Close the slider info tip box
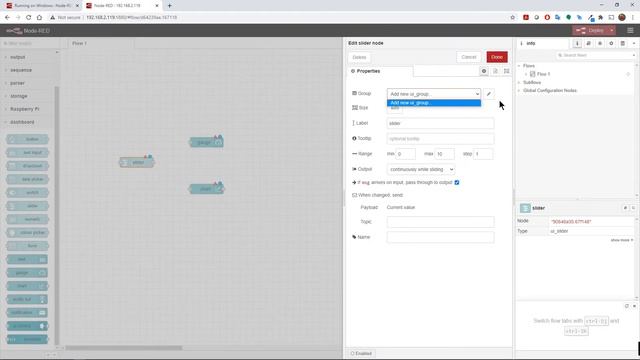Viewport: 640px width, 360px height. point(634,306)
